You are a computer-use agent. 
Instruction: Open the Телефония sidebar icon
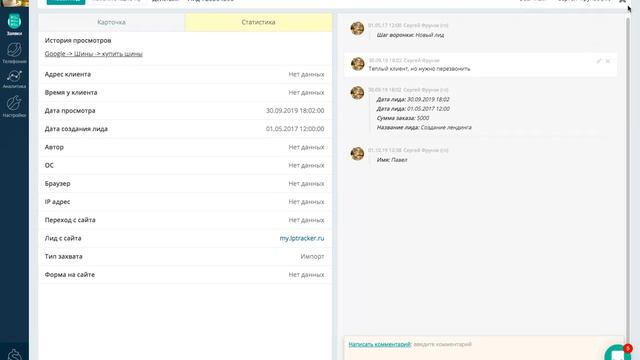click(14, 53)
